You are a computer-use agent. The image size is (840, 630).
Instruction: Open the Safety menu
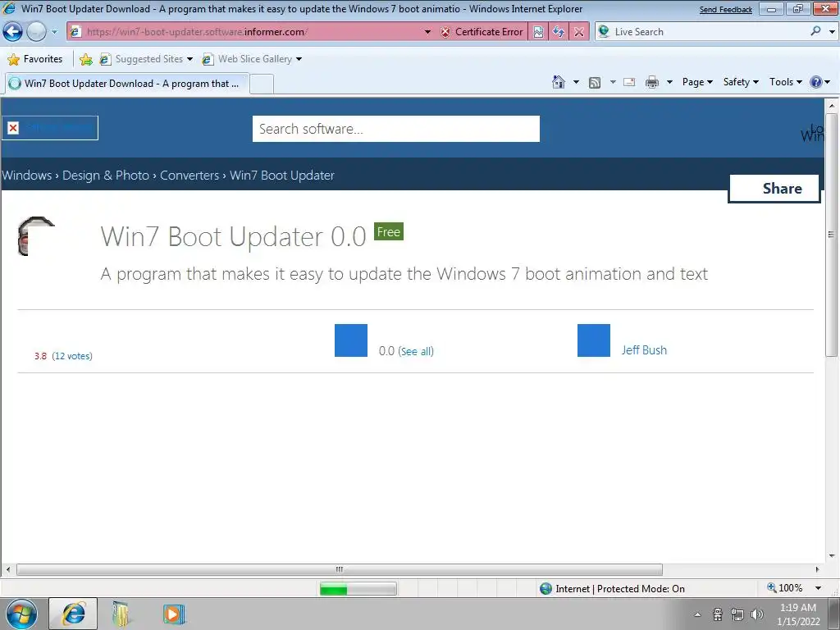click(x=741, y=82)
